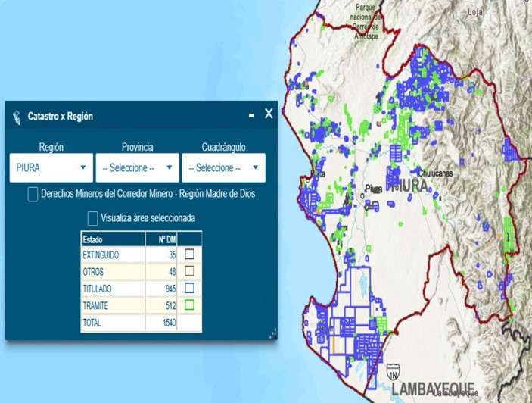Expand the Provincia dropdown
The width and height of the screenshot is (532, 403).
coord(137,168)
